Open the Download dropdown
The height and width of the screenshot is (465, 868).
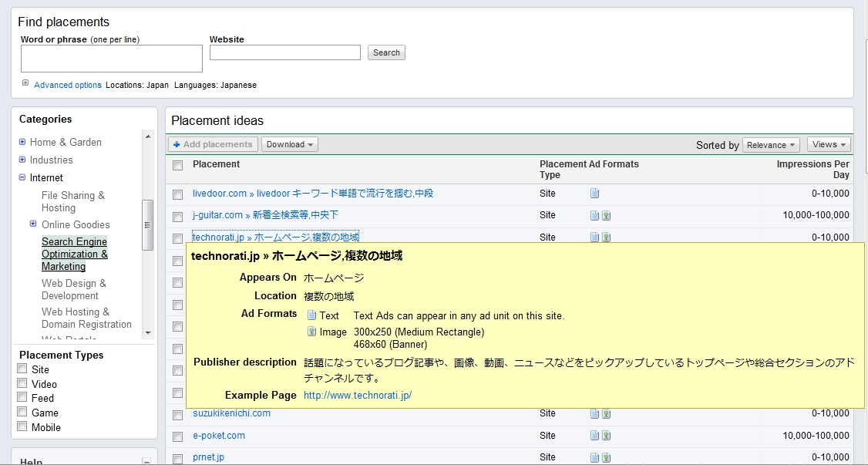290,144
